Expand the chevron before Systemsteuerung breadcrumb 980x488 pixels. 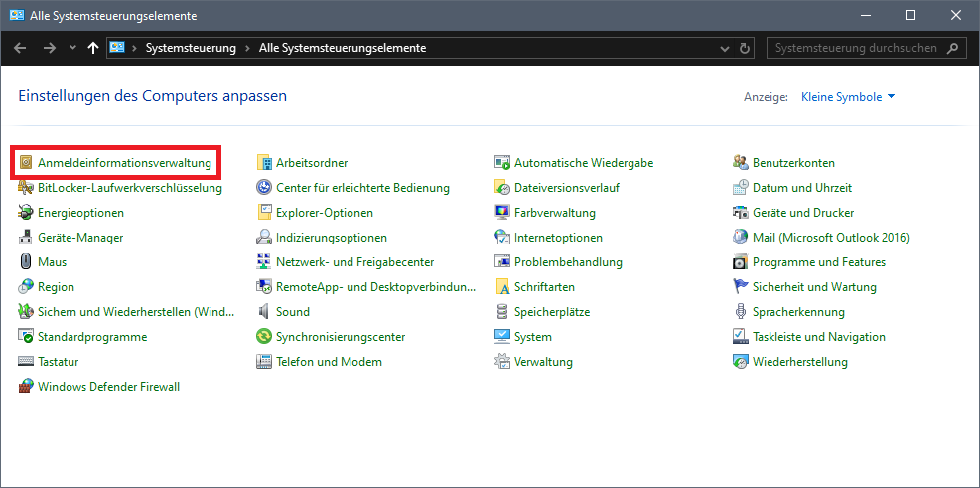point(134,48)
